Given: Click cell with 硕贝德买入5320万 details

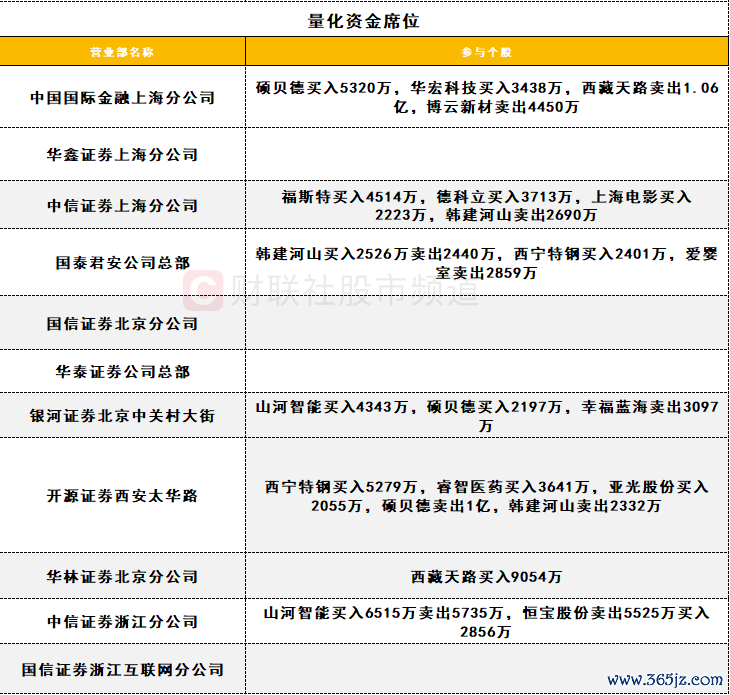Looking at the screenshot, I should coord(487,97).
